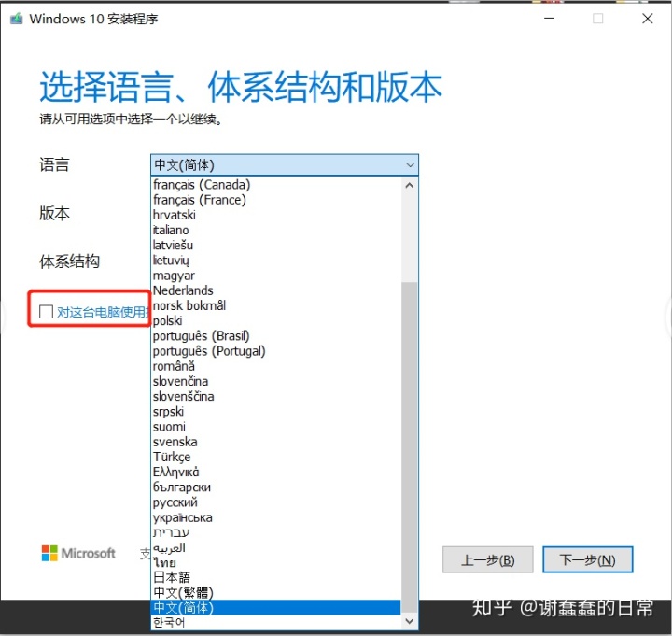Viewport: 672px width, 636px height.
Task: Collapse the language combo box showing 中文(简体)
Action: (x=284, y=164)
